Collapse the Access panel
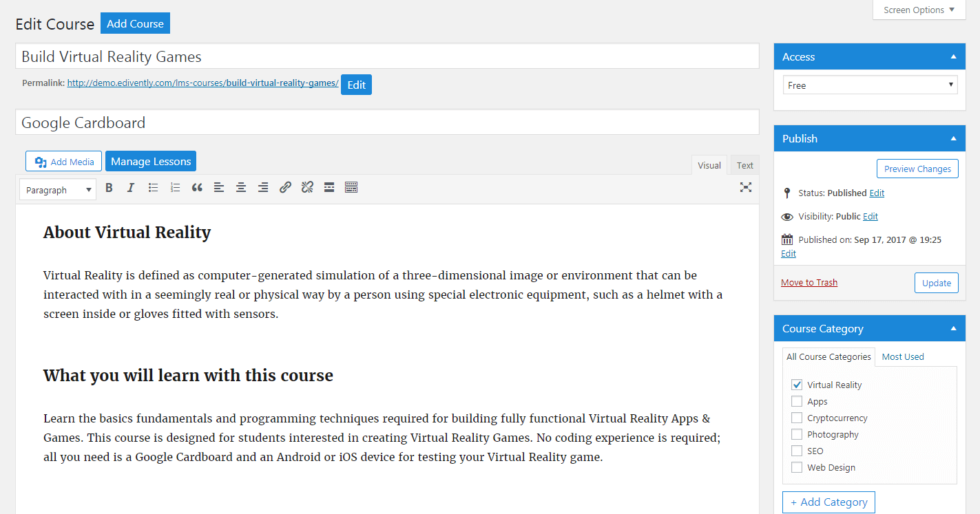This screenshot has width=980, height=514. (953, 57)
